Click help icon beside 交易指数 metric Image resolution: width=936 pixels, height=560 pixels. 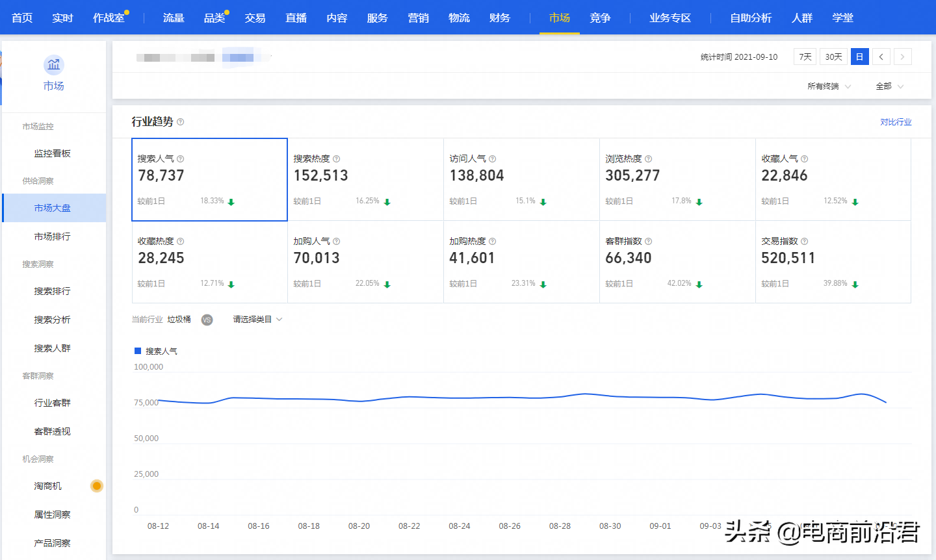805,241
